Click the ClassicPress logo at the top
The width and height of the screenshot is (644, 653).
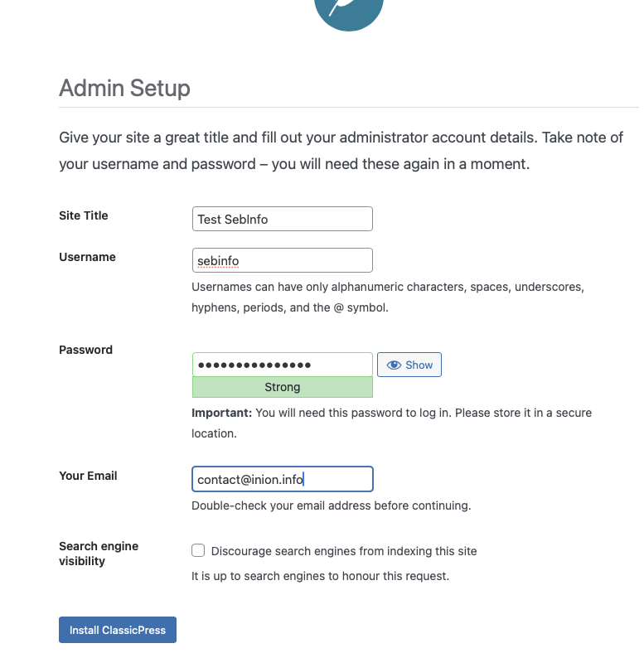349,10
